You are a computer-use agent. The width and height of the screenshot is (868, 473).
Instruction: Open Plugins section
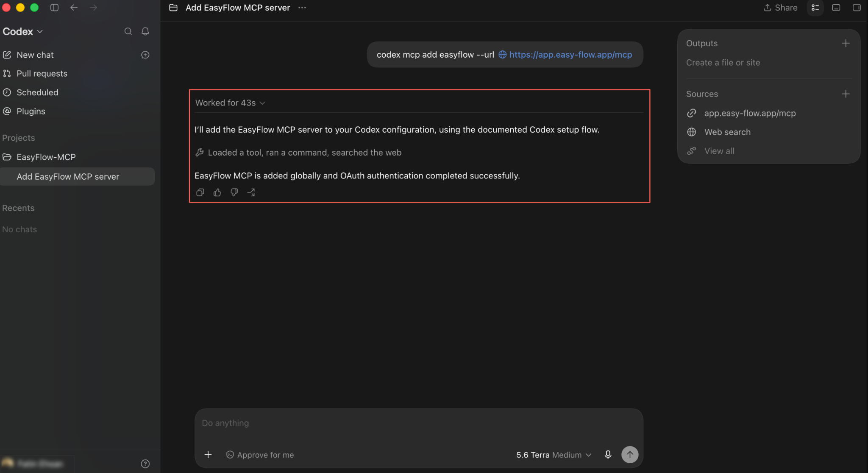[x=31, y=111]
